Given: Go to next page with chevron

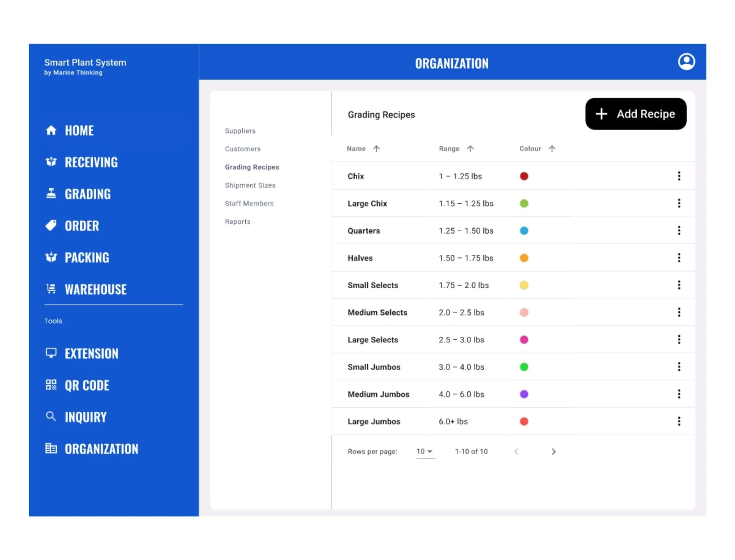Looking at the screenshot, I should [553, 452].
